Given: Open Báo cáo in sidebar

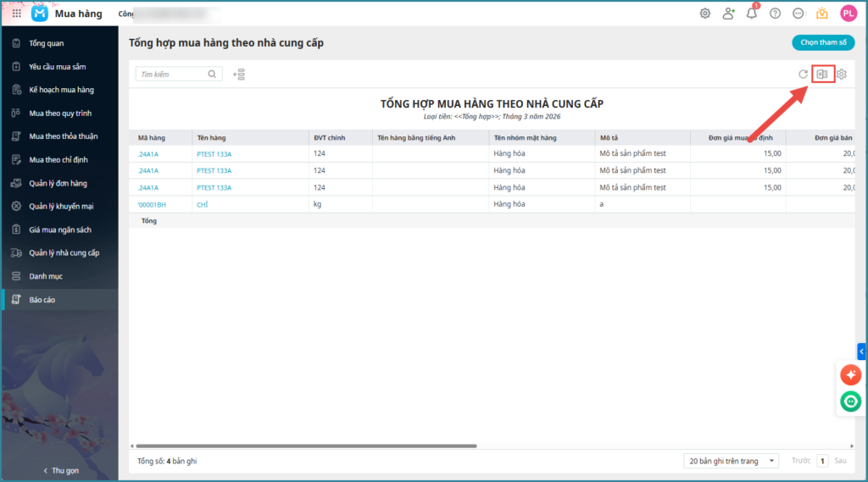Looking at the screenshot, I should [60, 299].
